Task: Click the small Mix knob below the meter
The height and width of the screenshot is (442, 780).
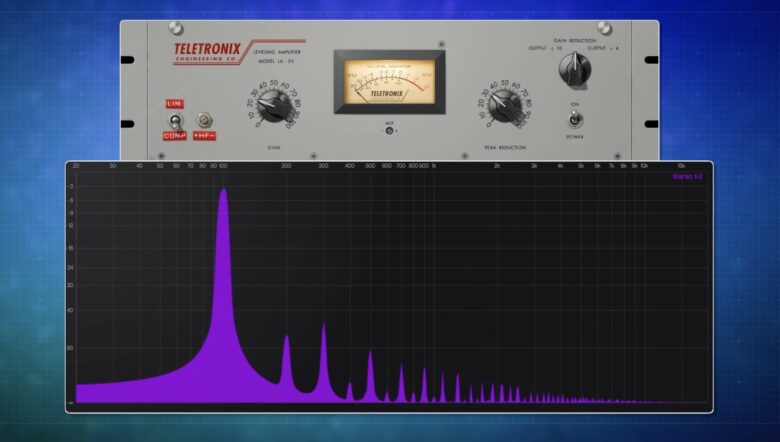Action: 390,129
